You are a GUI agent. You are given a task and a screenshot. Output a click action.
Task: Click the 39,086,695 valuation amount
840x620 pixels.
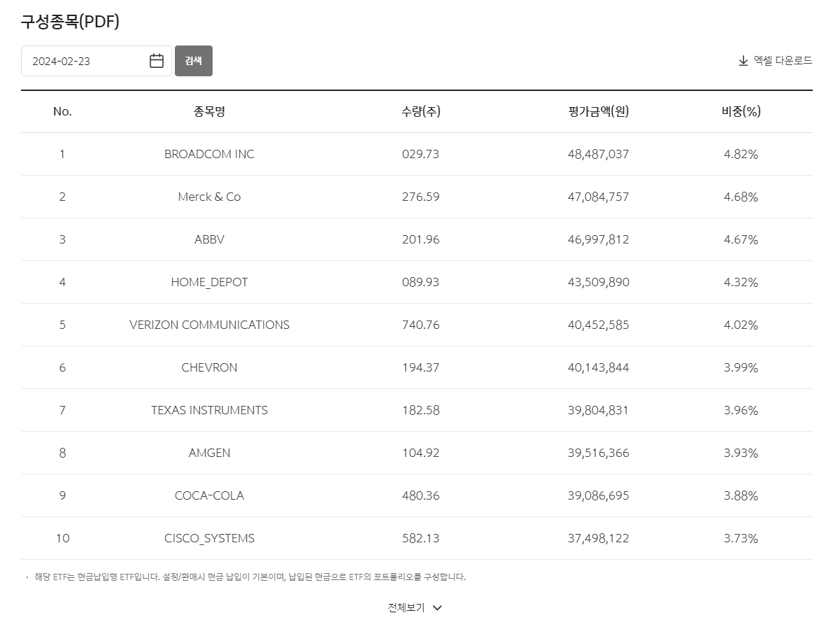point(599,495)
